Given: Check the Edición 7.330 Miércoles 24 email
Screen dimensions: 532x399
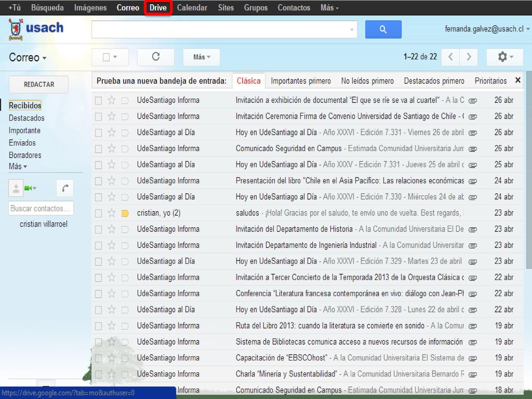Looking at the screenshot, I should 98,197.
